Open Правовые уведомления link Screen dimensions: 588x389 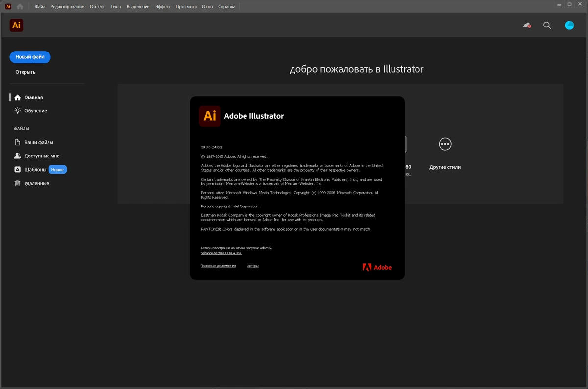(x=218, y=266)
